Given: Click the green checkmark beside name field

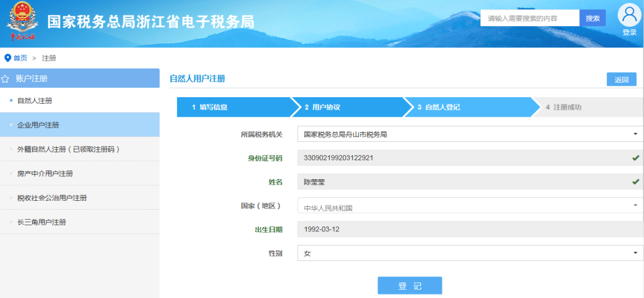Looking at the screenshot, I should click(x=636, y=181).
